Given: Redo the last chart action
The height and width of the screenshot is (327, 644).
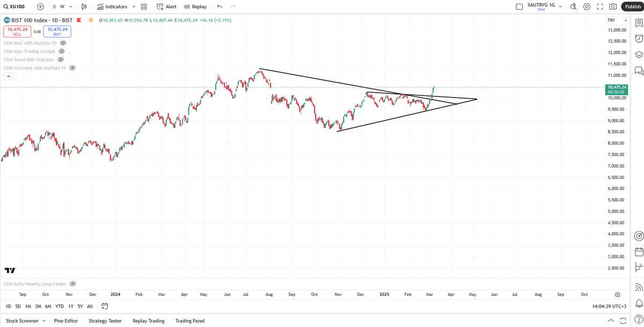Looking at the screenshot, I should (x=232, y=6).
